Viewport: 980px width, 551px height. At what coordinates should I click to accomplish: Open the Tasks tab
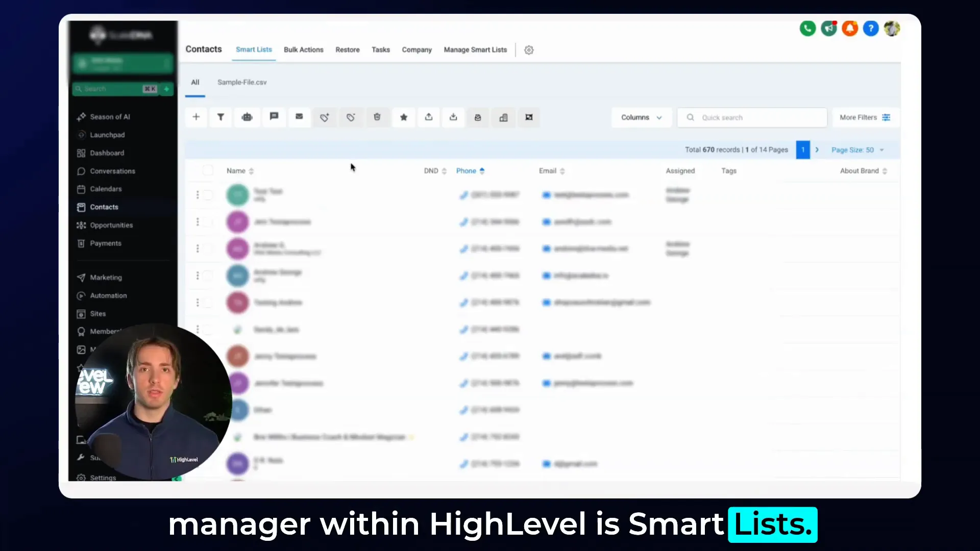(x=381, y=50)
